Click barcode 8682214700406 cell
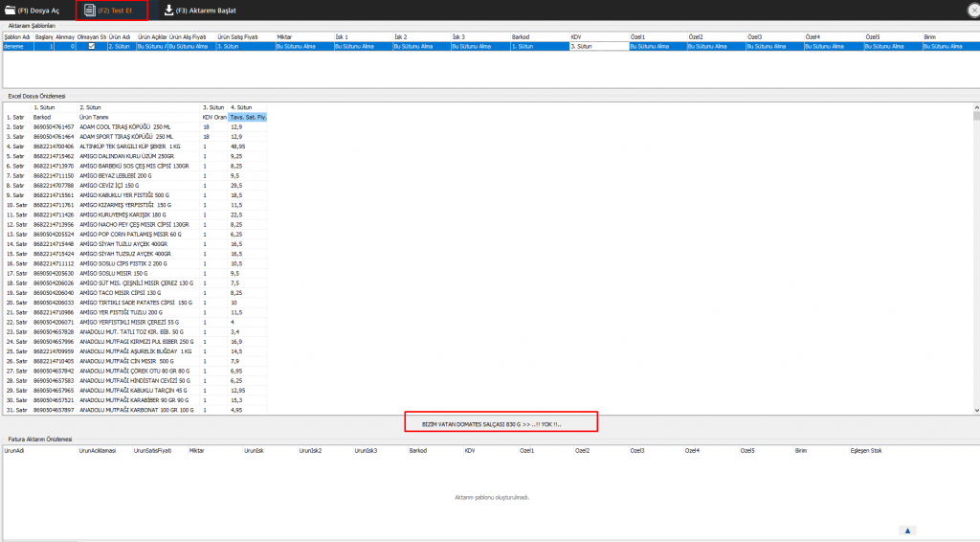980x542 pixels. [54, 147]
